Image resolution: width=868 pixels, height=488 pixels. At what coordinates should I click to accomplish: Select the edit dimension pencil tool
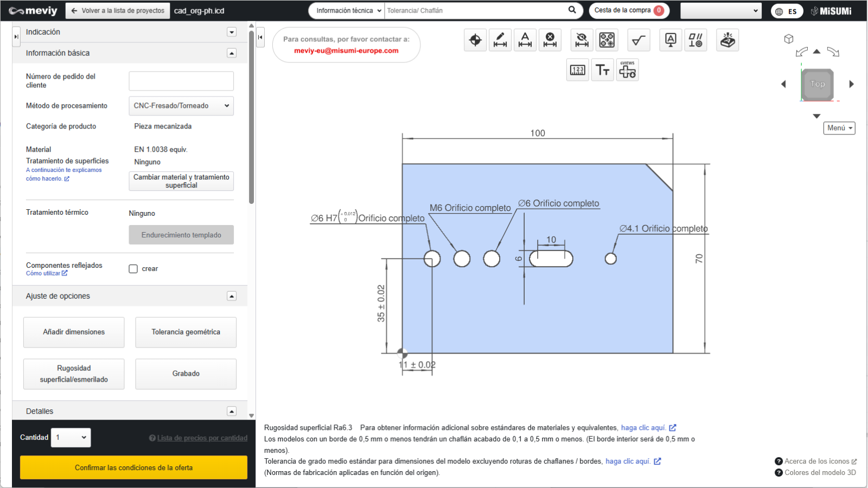point(500,40)
